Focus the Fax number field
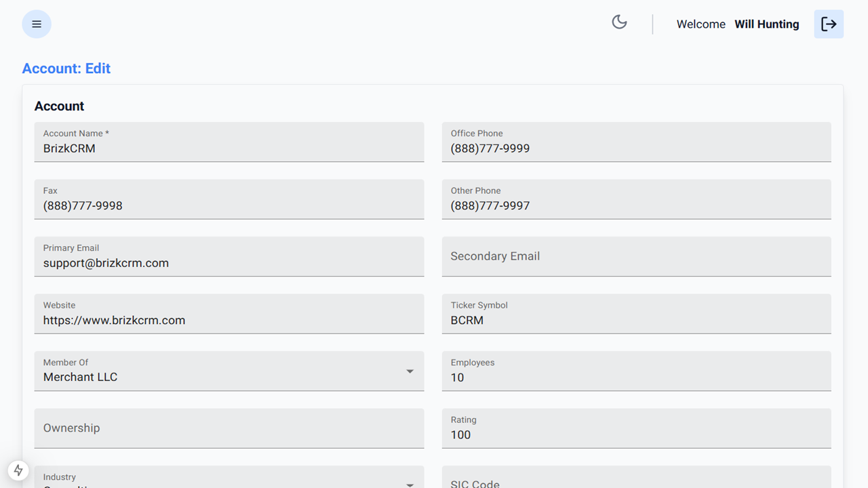868x488 pixels. [x=229, y=205]
